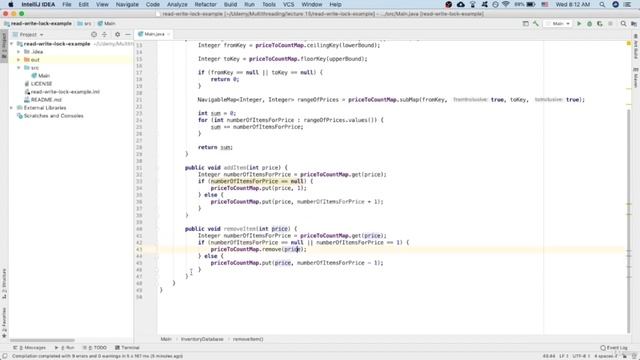Screen dimensions: 640x360
Task: Open Project panel settings gear
Action: click(118, 35)
